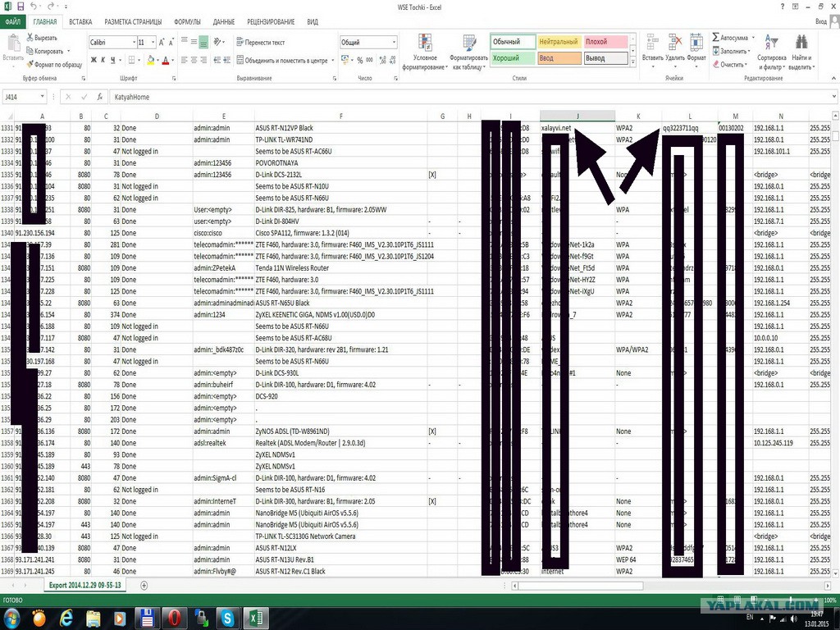Click Find and Select (Найти и выделить) binoculars
The image size is (840, 630).
point(801,52)
